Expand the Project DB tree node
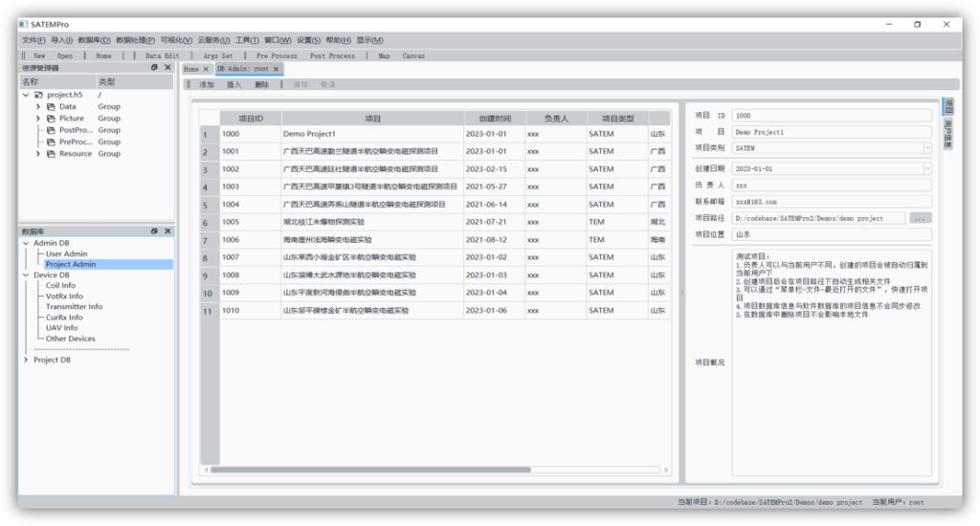Screen dimensions: 980x526 click(26, 361)
